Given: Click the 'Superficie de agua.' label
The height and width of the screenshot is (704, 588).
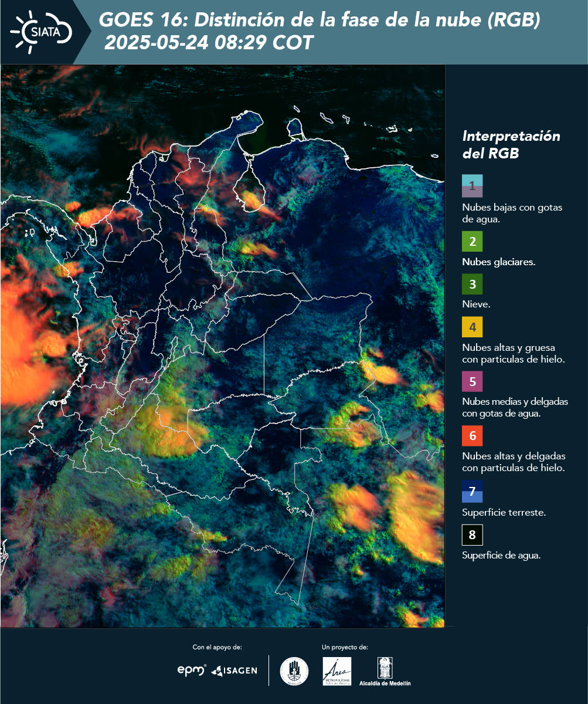Looking at the screenshot, I should 501,556.
